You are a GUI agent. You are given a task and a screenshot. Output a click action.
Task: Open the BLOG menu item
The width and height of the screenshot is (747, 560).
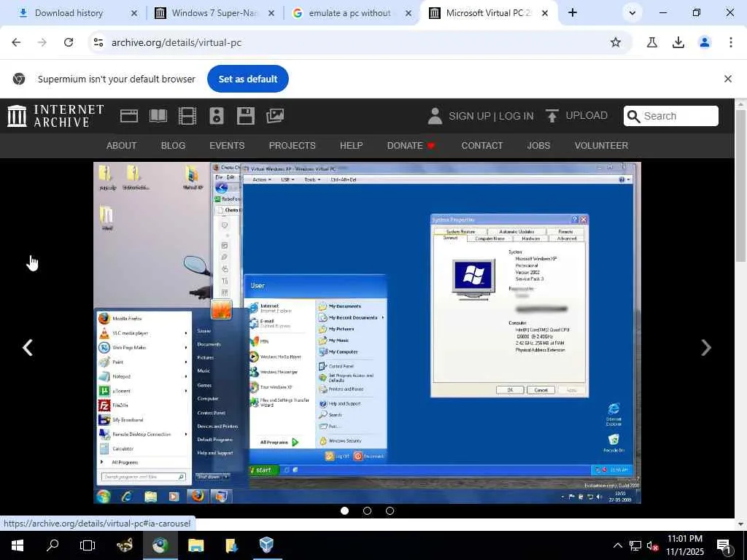tap(173, 146)
